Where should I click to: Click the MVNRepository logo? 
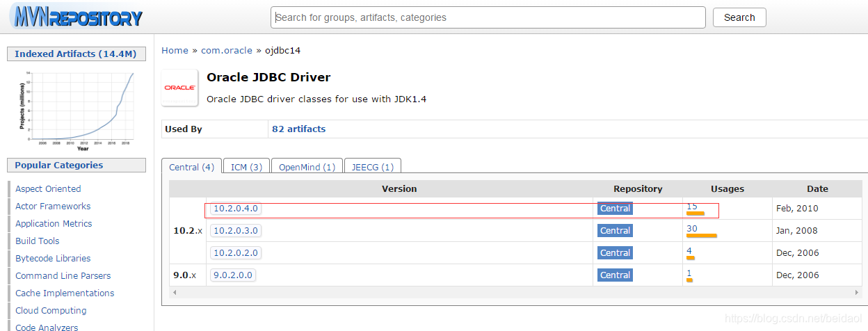click(x=76, y=17)
